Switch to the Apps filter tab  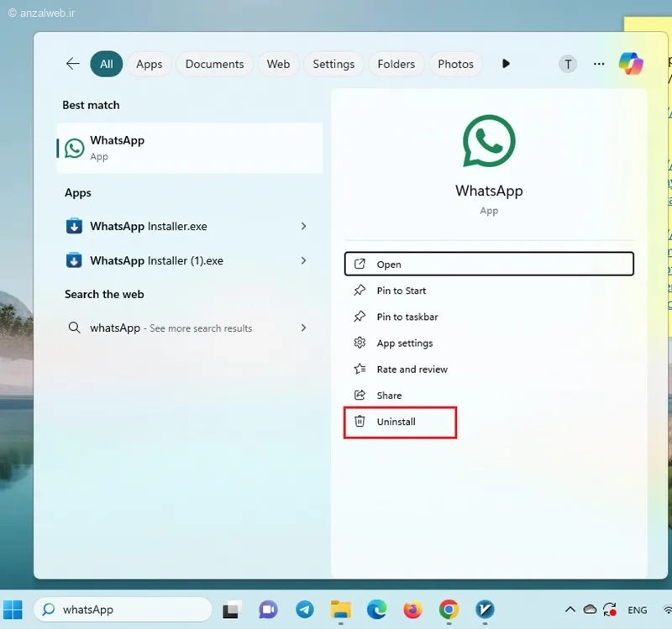[x=150, y=64]
